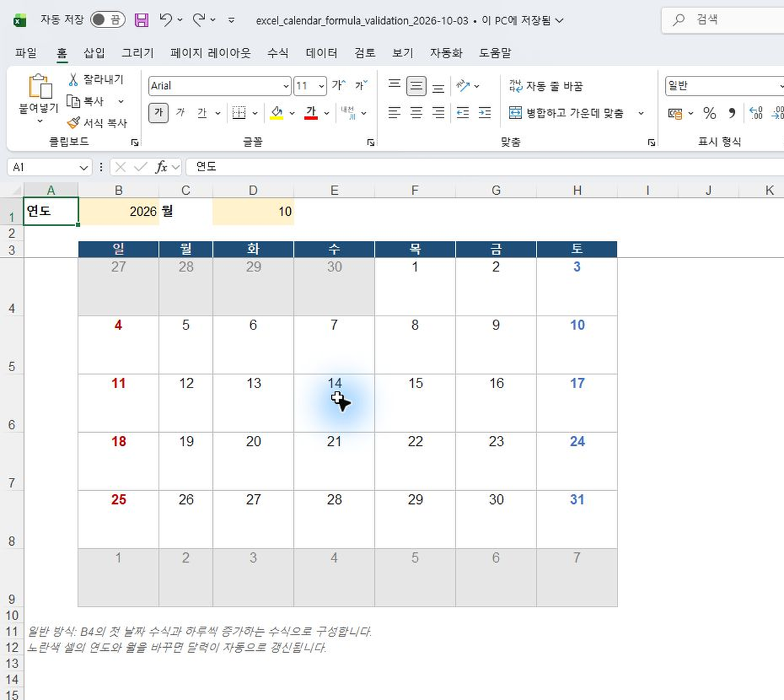Apply comma style number format
This screenshot has height=700, width=784.
732,113
